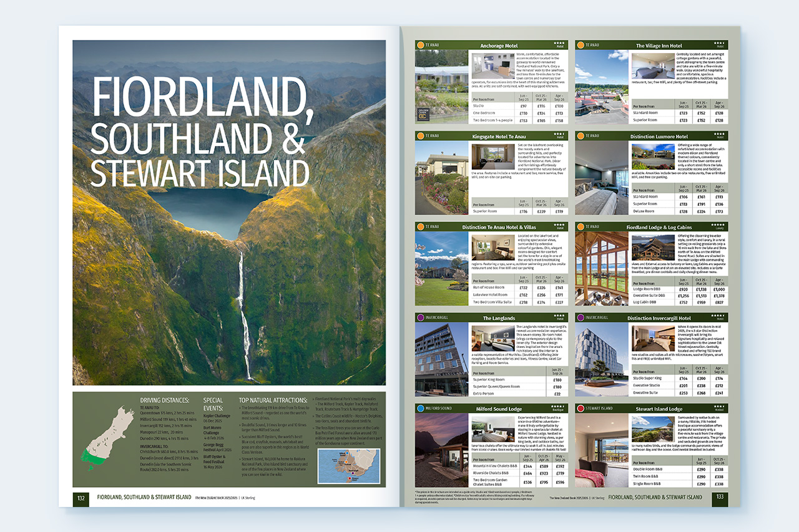Click the Driving Distances heading
The height and width of the screenshot is (532, 799).
point(165,400)
